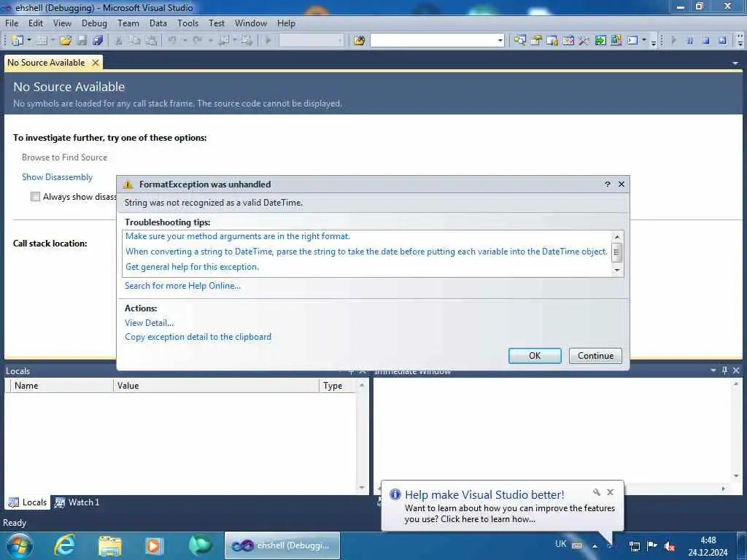Click the green arrow Start Page icon
This screenshot has height=560, width=747.
[x=600, y=41]
